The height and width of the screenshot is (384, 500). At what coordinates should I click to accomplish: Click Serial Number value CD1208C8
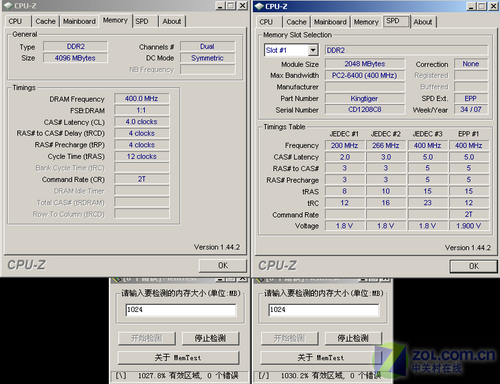(x=365, y=110)
